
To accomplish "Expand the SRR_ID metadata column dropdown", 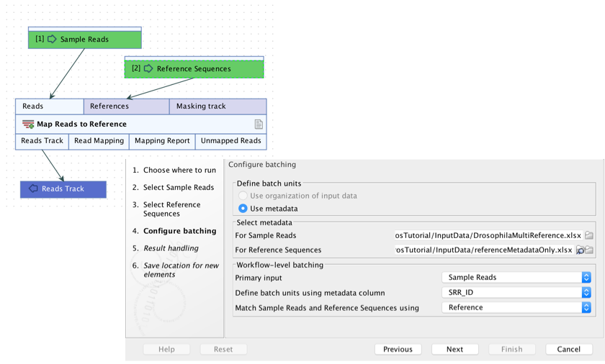I will [516, 293].
